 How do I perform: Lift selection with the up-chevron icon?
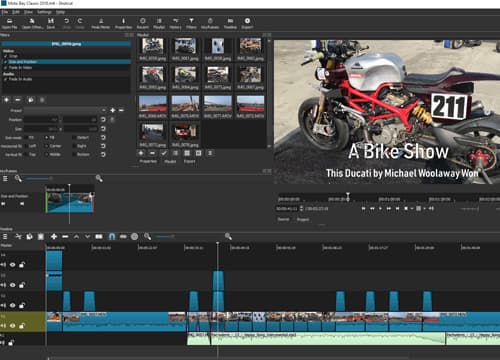tap(76, 236)
